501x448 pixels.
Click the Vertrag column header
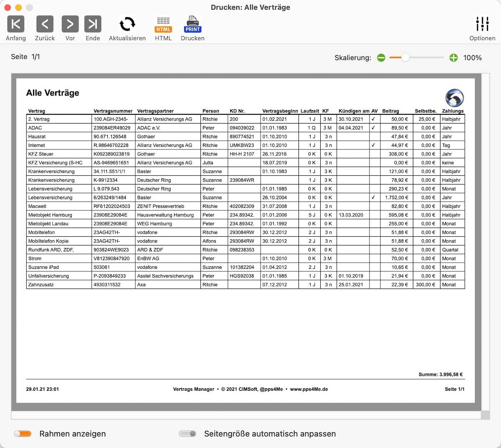(x=37, y=111)
